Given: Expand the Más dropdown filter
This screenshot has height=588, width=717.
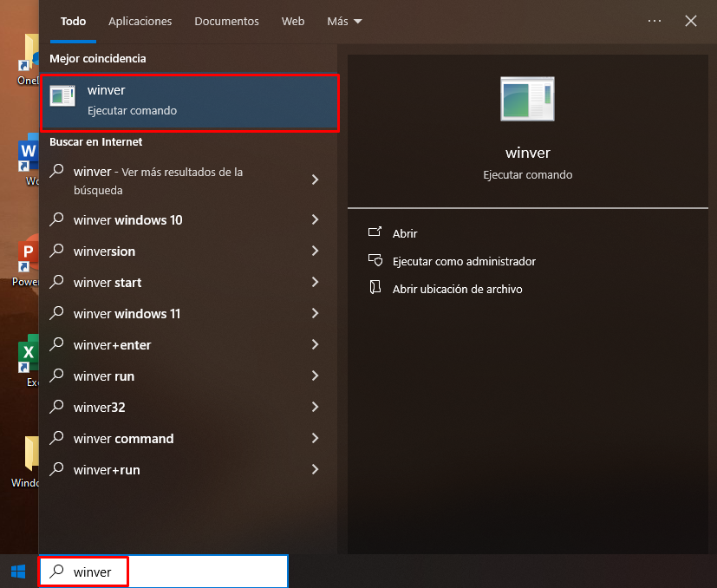Looking at the screenshot, I should pos(344,21).
